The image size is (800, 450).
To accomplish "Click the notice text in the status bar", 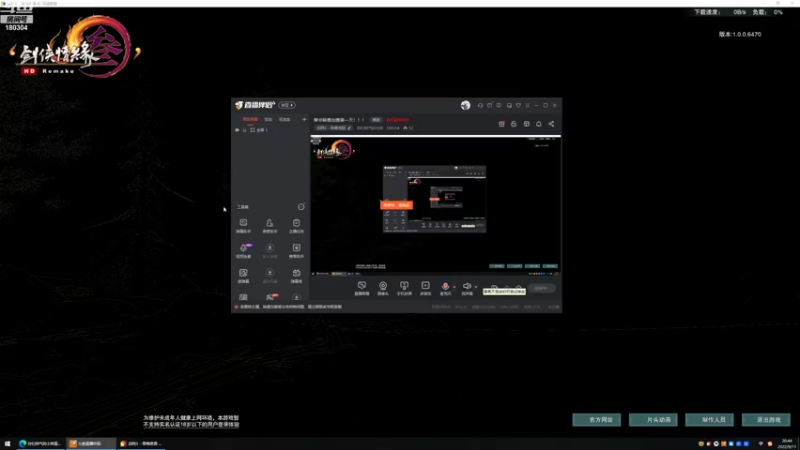I will [291, 307].
